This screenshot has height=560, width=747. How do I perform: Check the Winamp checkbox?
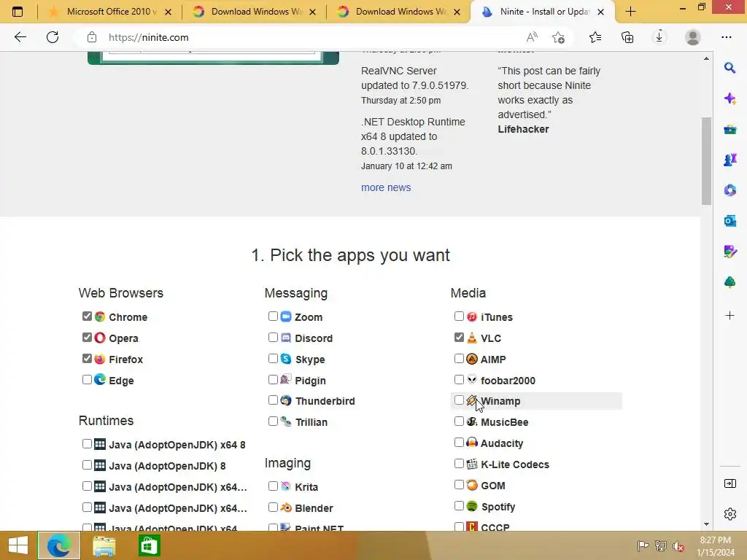pyautogui.click(x=459, y=400)
